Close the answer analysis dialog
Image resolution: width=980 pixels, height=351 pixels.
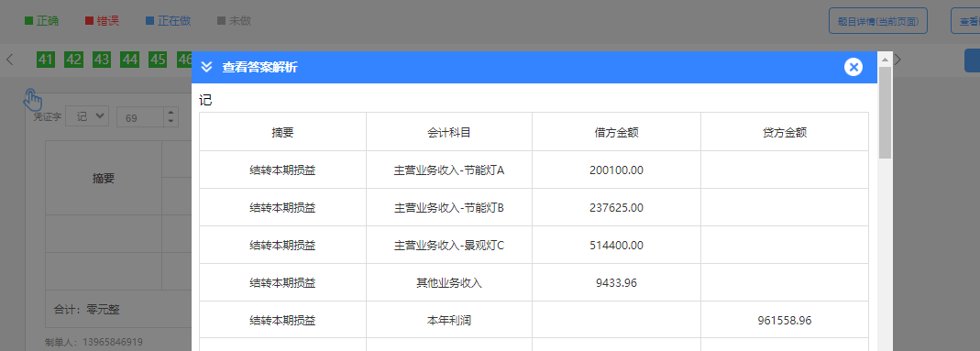coord(853,67)
